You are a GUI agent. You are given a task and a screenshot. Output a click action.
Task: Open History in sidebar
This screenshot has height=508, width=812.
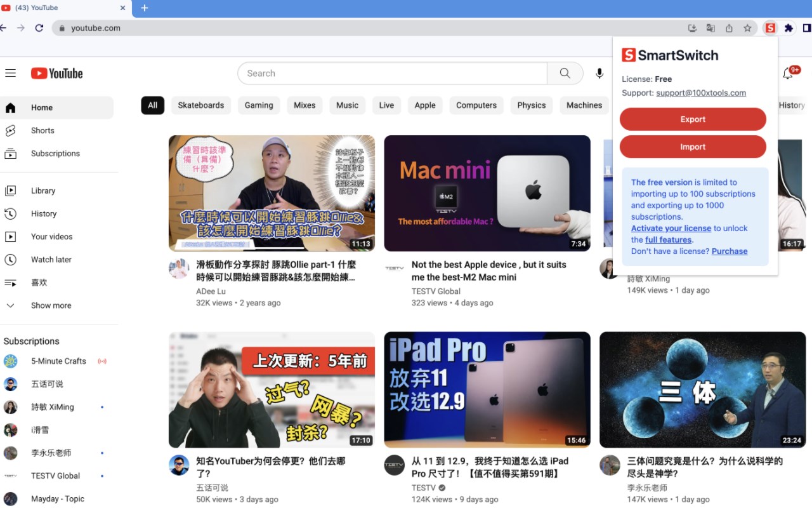[x=57, y=213]
